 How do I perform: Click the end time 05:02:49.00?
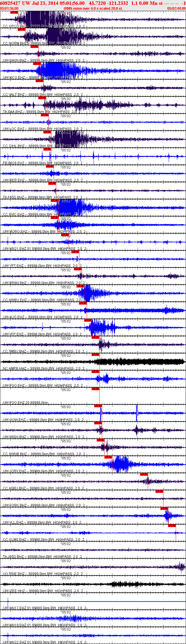176,9
